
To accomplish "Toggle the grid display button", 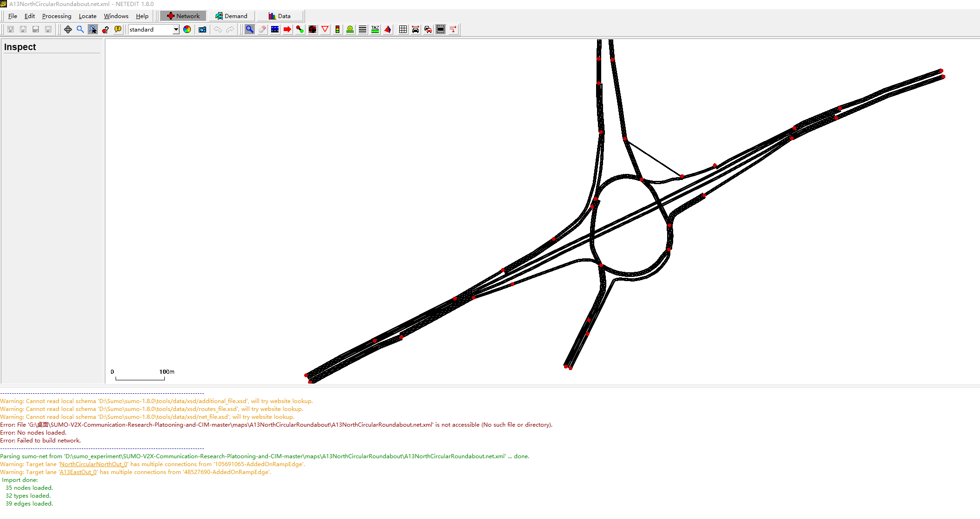I will pos(403,29).
